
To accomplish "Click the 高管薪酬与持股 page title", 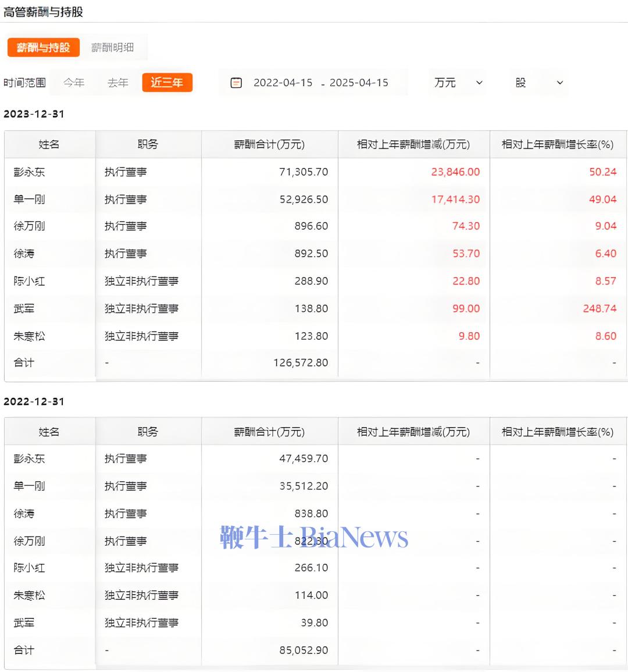I will click(43, 12).
